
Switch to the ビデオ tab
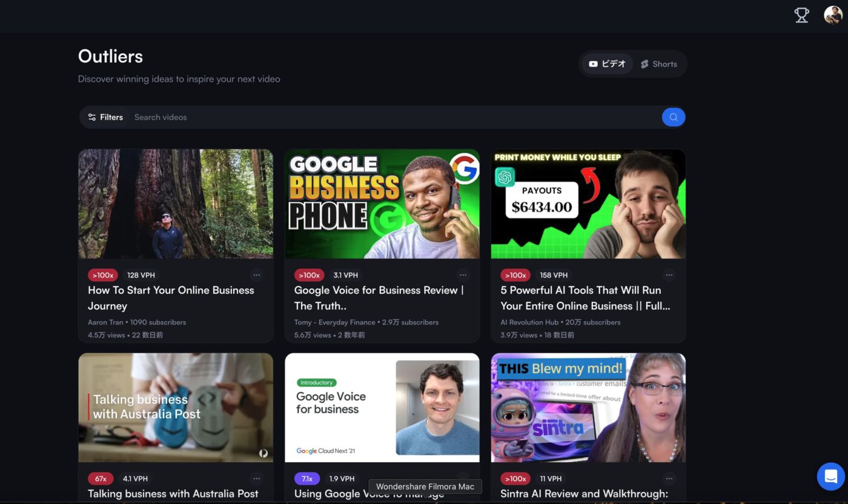tap(607, 64)
